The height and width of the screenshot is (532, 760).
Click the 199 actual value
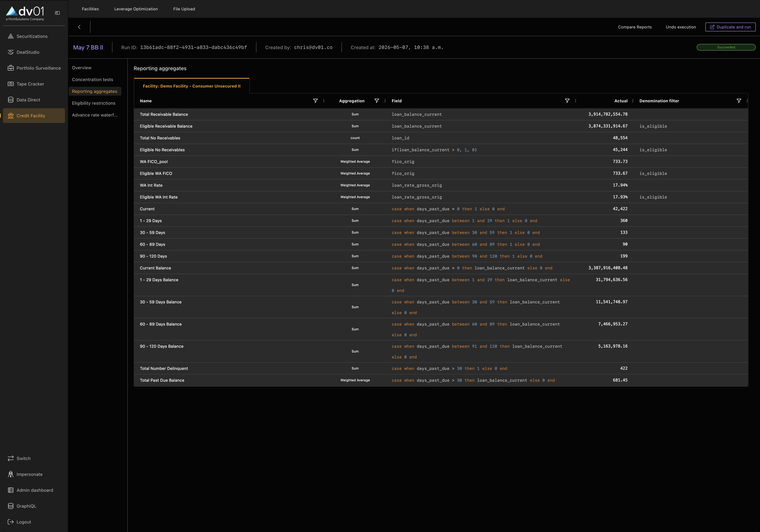pyautogui.click(x=624, y=256)
